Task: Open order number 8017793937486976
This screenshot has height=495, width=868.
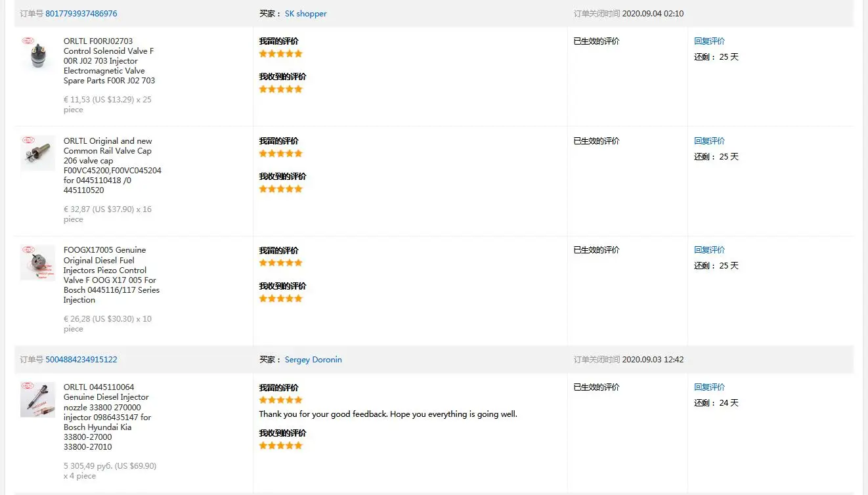Action: [x=81, y=14]
